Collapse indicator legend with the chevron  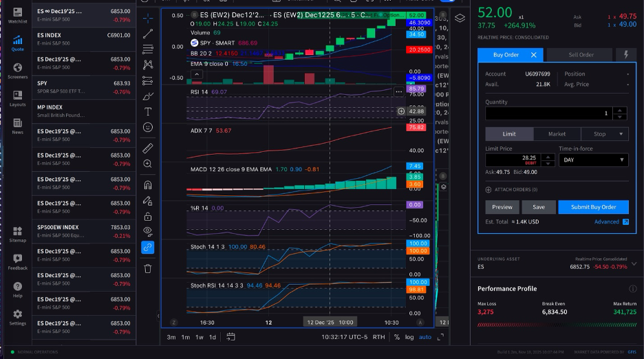(197, 74)
